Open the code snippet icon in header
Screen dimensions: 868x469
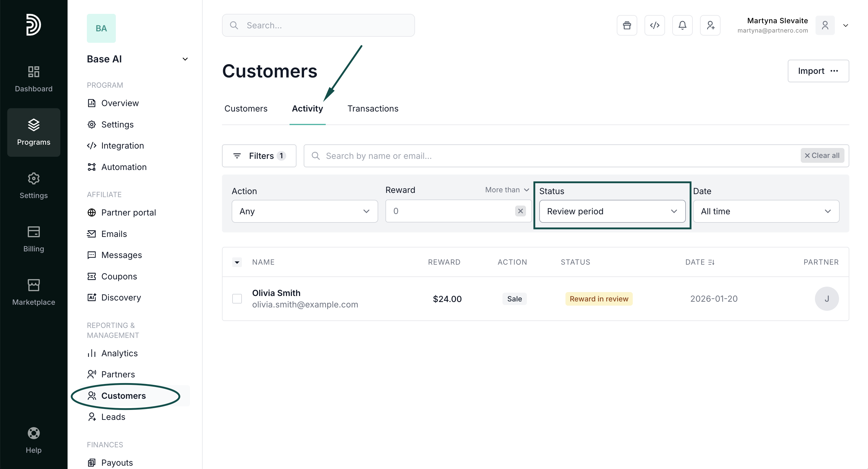(654, 25)
